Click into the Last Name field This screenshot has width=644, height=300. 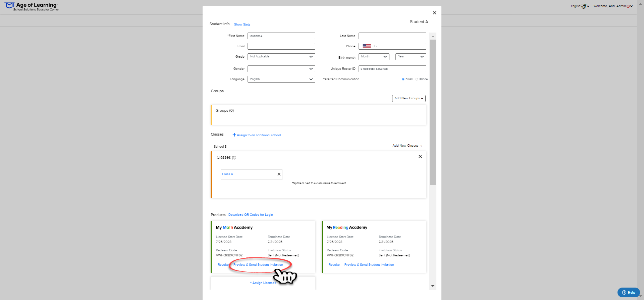[392, 36]
